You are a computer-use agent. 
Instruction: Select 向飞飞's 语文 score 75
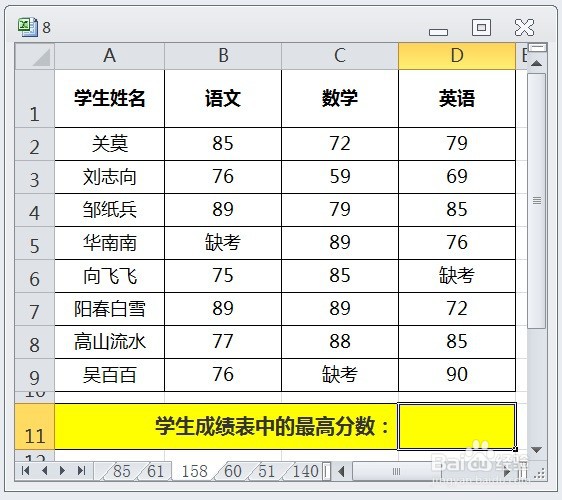coord(223,276)
